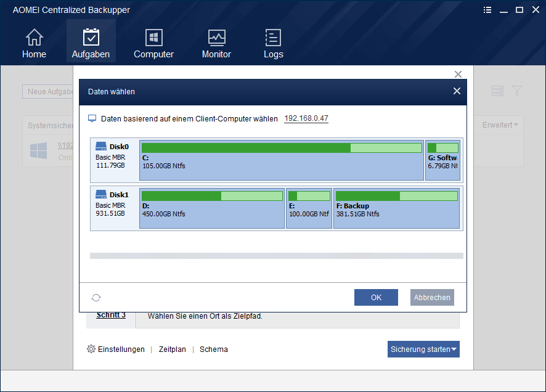Select the D: 450.00GB partition
The width and height of the screenshot is (546, 392).
(212, 208)
